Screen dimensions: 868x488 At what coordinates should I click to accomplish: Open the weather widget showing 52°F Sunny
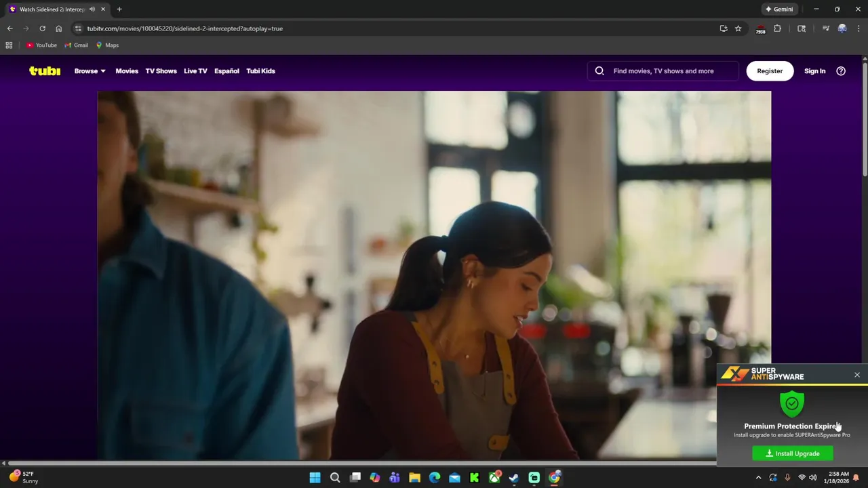[24, 477]
